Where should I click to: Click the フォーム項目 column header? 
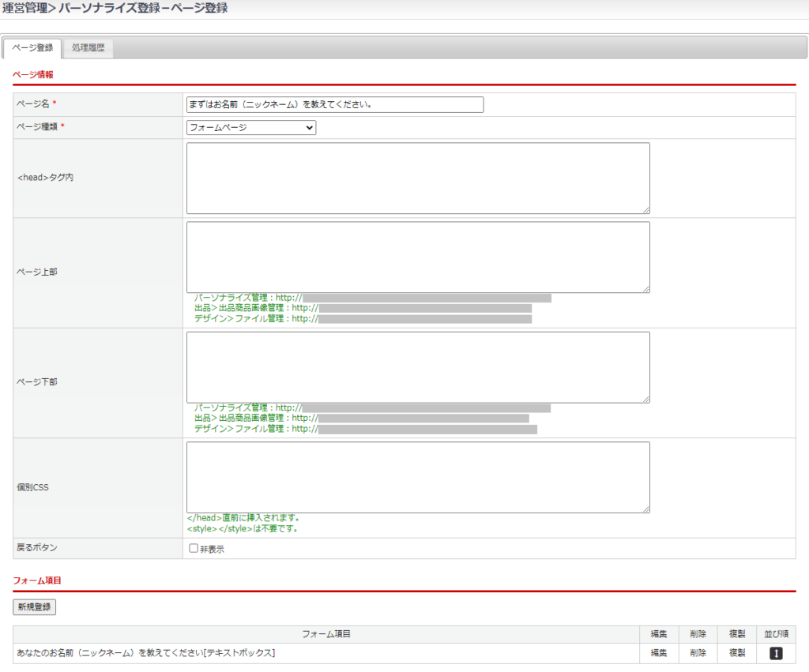(326, 634)
